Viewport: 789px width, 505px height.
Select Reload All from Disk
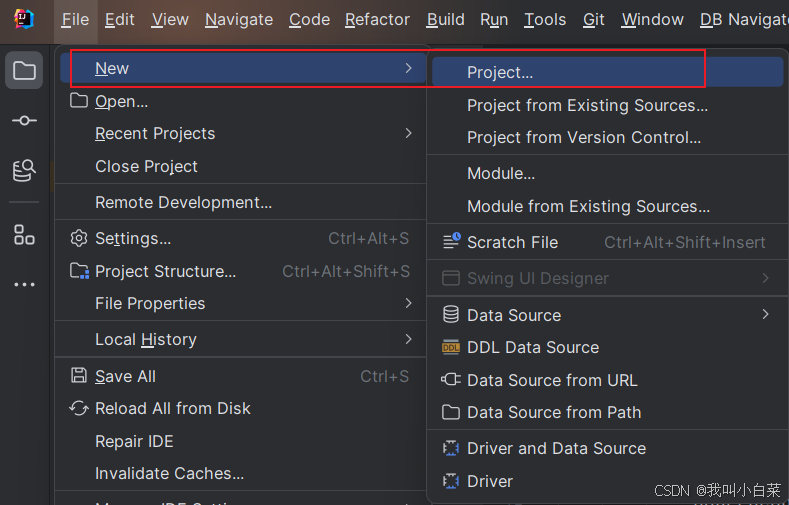click(172, 408)
